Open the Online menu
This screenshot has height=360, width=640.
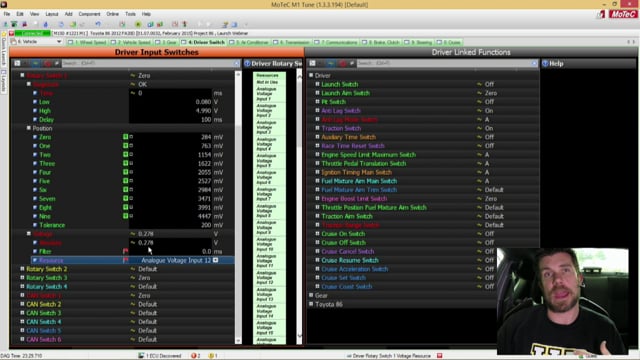pyautogui.click(x=112, y=14)
